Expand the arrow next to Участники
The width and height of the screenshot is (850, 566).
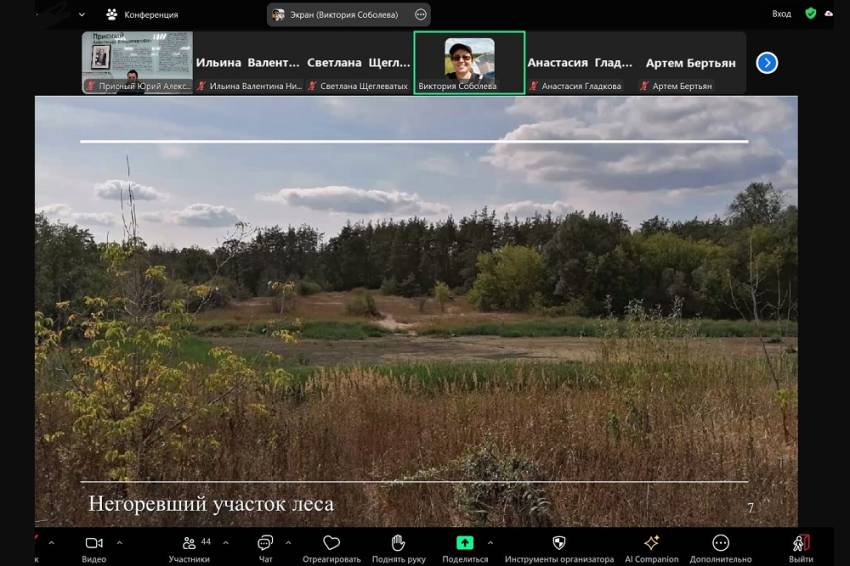(225, 543)
